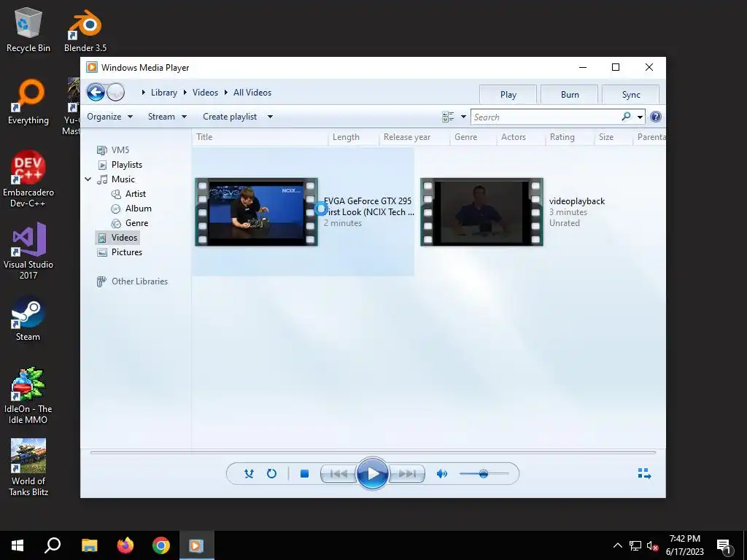Screen dimensions: 747x560
Task: Open the Sync tab
Action: point(631,94)
